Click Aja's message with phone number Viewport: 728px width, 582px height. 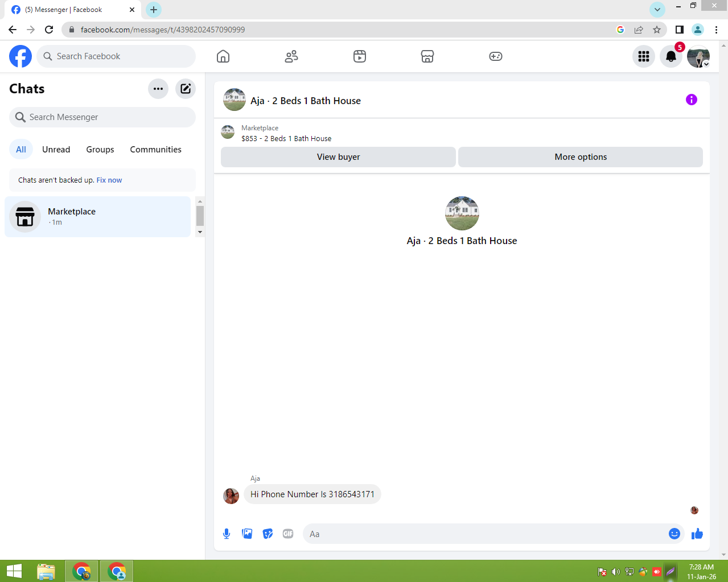point(312,494)
